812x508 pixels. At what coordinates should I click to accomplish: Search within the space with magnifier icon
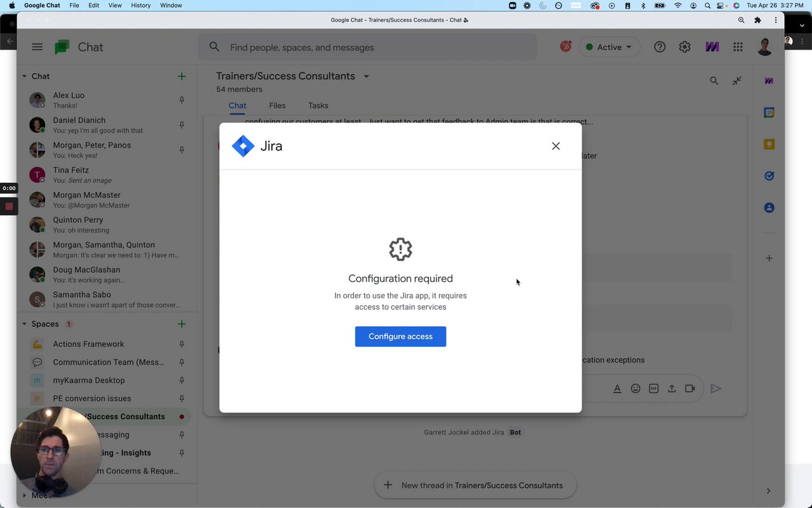tap(714, 81)
